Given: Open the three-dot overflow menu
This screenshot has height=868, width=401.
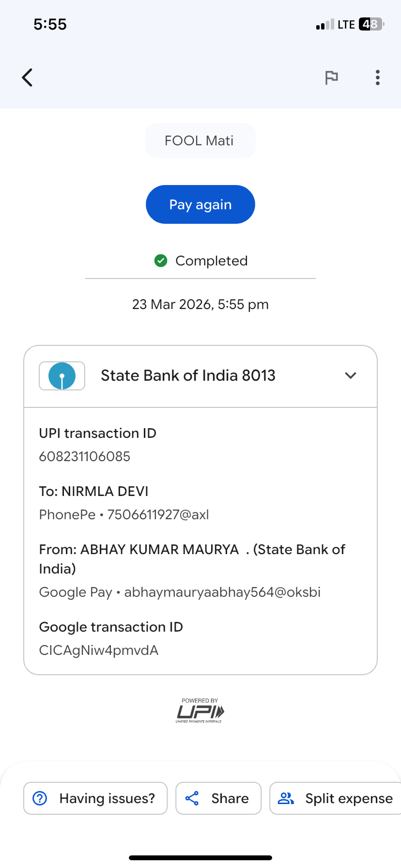Looking at the screenshot, I should coord(377,77).
